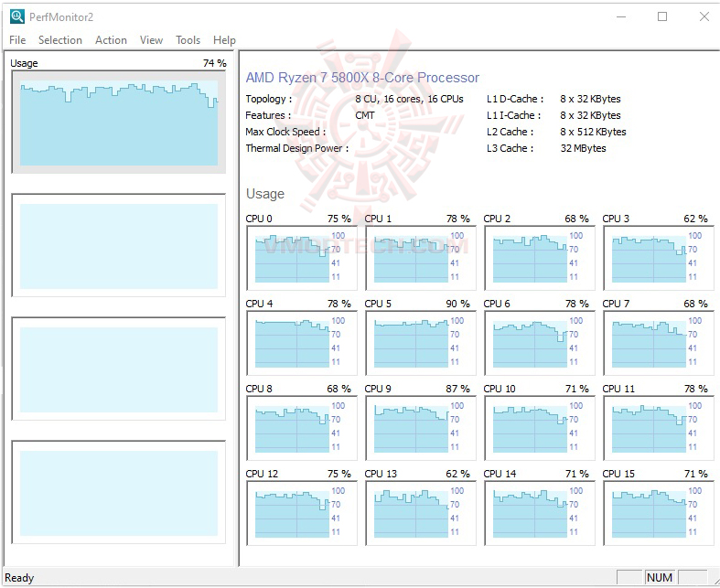Viewport: 720px width, 588px height.
Task: Click the L1 I-Cache label
Action: click(x=513, y=115)
